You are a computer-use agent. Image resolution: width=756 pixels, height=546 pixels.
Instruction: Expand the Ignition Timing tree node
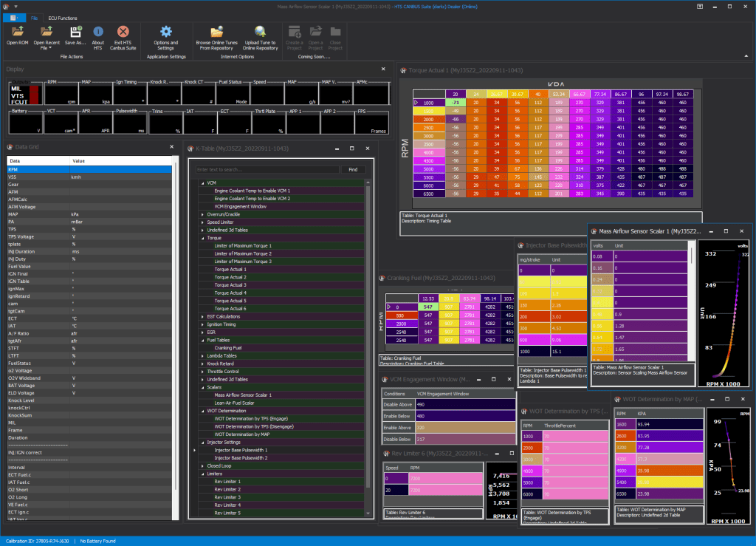coord(203,324)
